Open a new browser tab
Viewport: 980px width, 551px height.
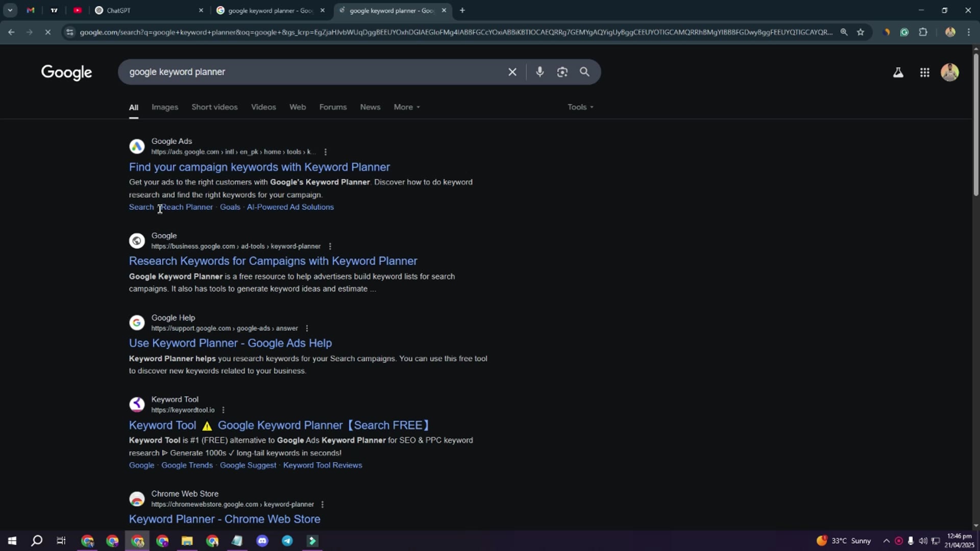[x=462, y=10]
